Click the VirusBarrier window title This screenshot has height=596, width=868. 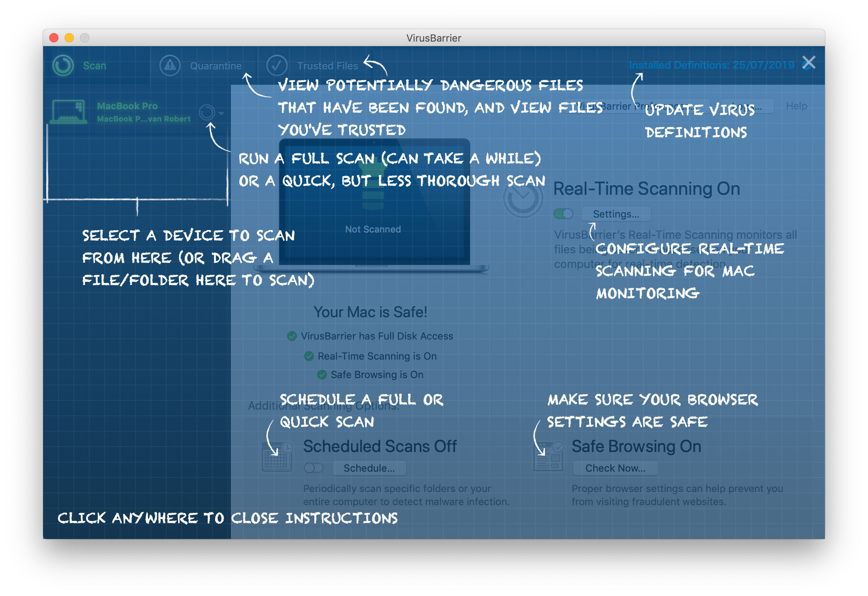coord(434,38)
